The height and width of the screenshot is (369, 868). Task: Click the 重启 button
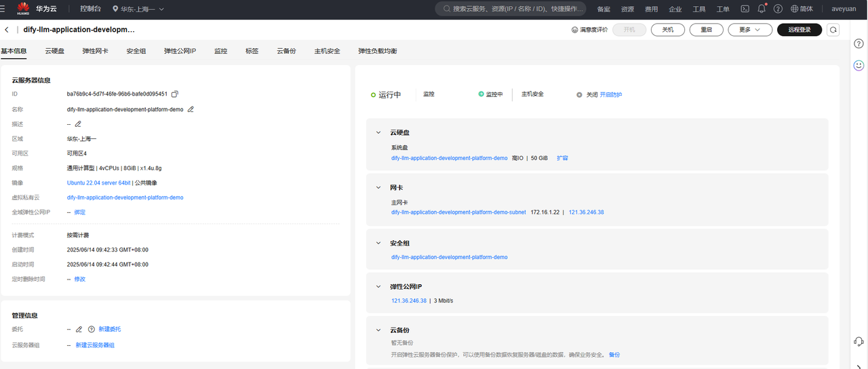pos(706,30)
